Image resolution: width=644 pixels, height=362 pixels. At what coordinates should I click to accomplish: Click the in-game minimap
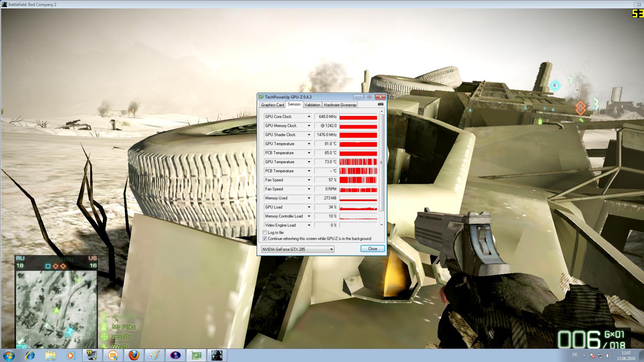click(x=56, y=309)
